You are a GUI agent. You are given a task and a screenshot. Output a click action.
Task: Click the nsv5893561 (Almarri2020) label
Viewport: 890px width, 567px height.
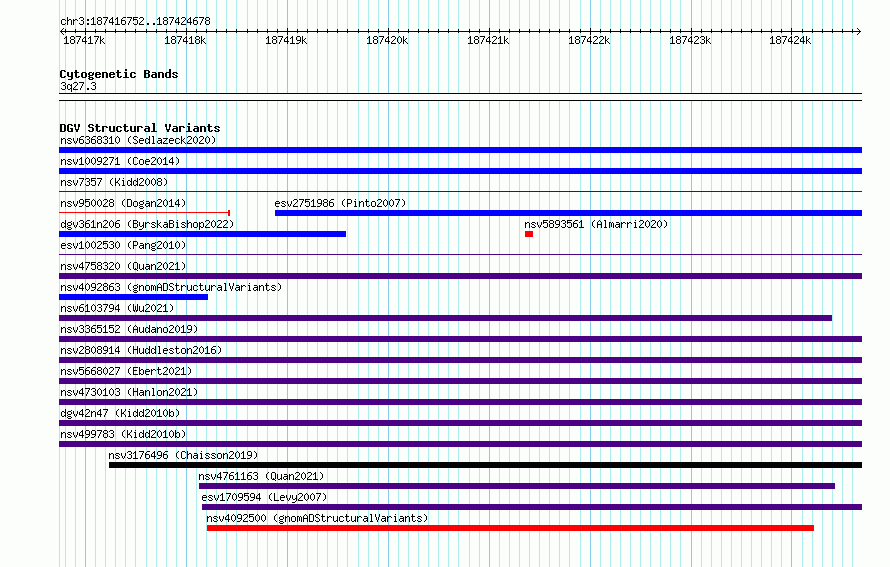[x=596, y=224]
